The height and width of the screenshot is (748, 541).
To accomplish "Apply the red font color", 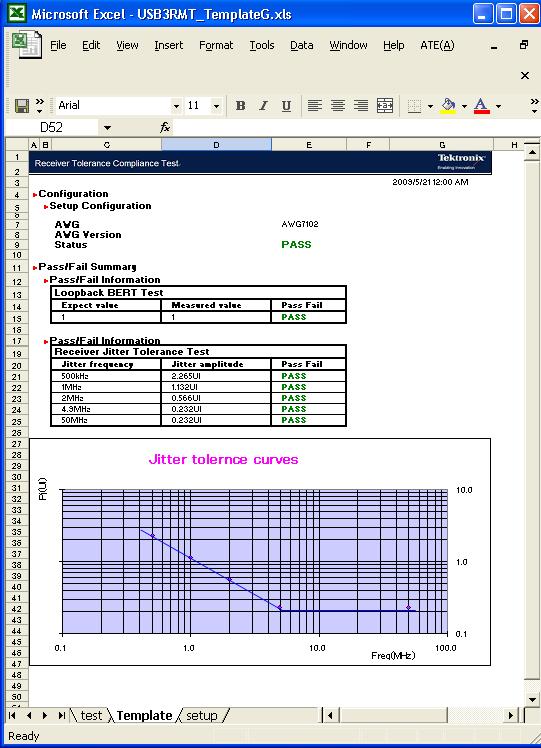I will tap(481, 105).
